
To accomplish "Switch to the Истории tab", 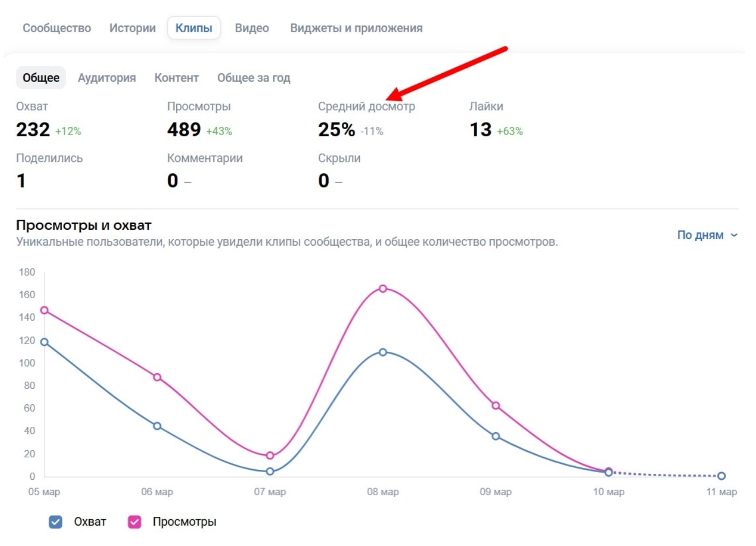I will click(x=132, y=28).
